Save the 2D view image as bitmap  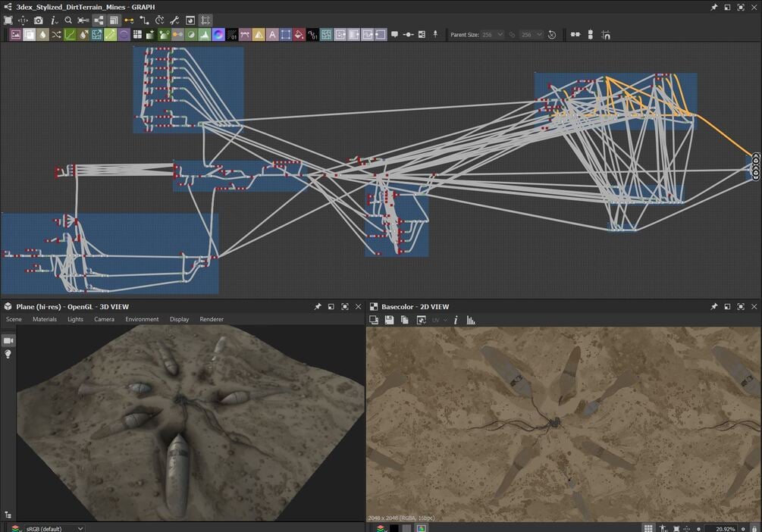tap(389, 320)
